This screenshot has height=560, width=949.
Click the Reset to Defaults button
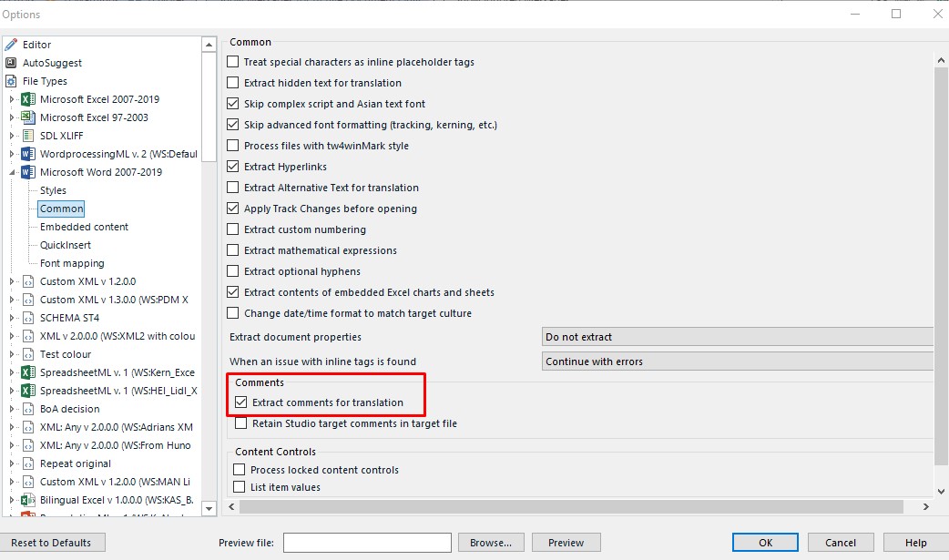click(x=55, y=542)
